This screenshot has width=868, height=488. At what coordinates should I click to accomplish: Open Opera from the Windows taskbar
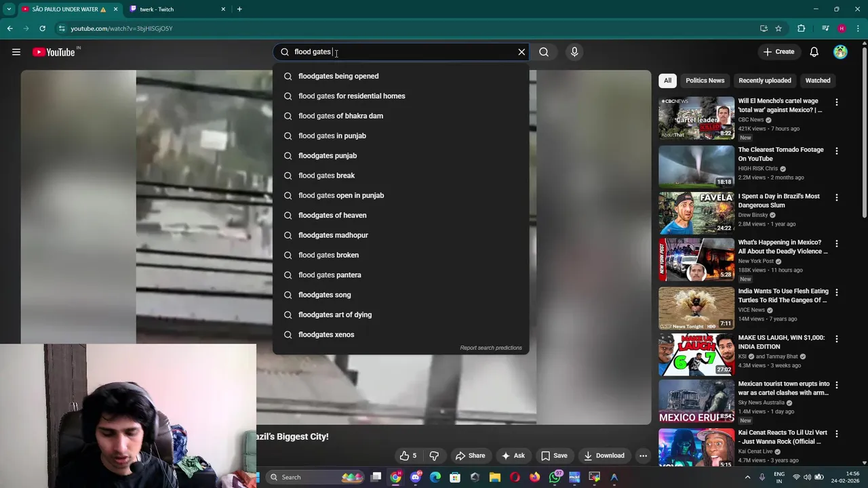[515, 477]
